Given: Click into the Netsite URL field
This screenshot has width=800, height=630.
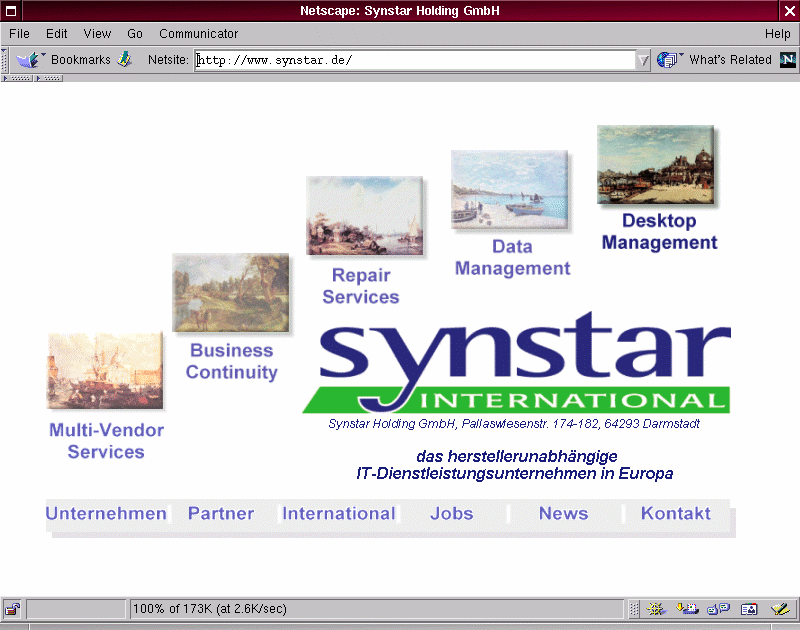Looking at the screenshot, I should [415, 61].
